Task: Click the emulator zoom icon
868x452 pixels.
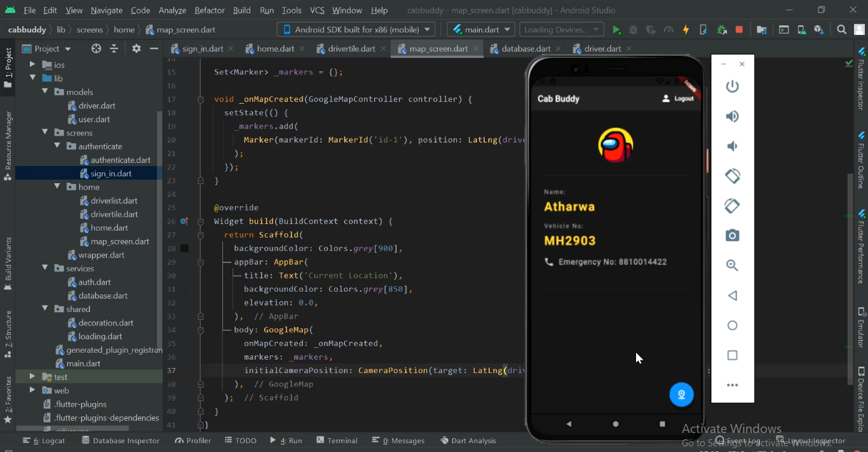Action: click(733, 266)
